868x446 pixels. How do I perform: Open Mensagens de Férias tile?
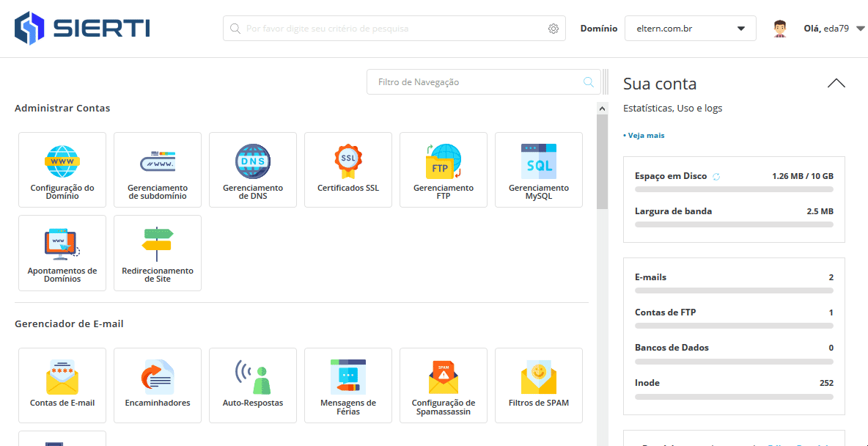348,386
